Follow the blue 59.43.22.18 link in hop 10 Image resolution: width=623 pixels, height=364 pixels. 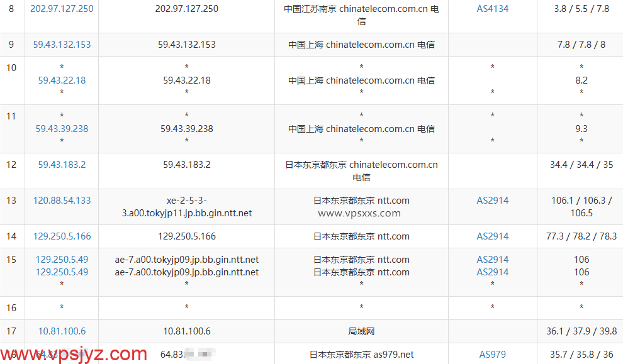[62, 80]
